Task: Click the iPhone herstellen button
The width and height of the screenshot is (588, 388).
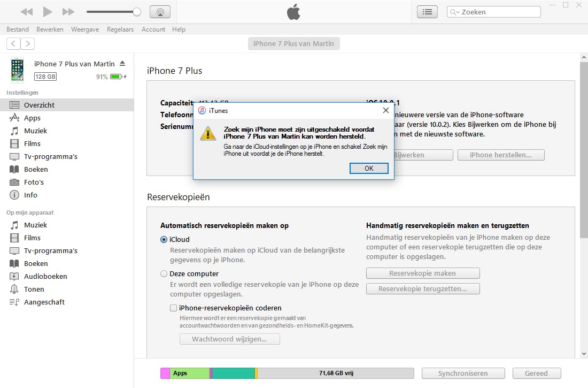Action: [x=501, y=155]
